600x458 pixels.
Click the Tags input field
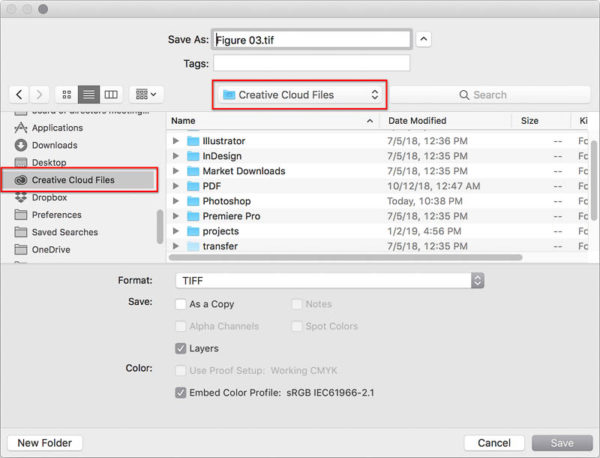(311, 63)
